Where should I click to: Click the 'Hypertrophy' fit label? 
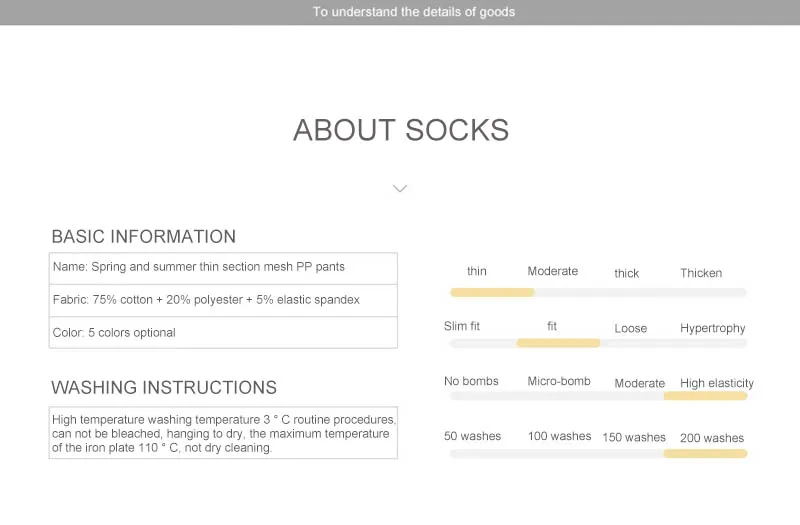pos(713,328)
